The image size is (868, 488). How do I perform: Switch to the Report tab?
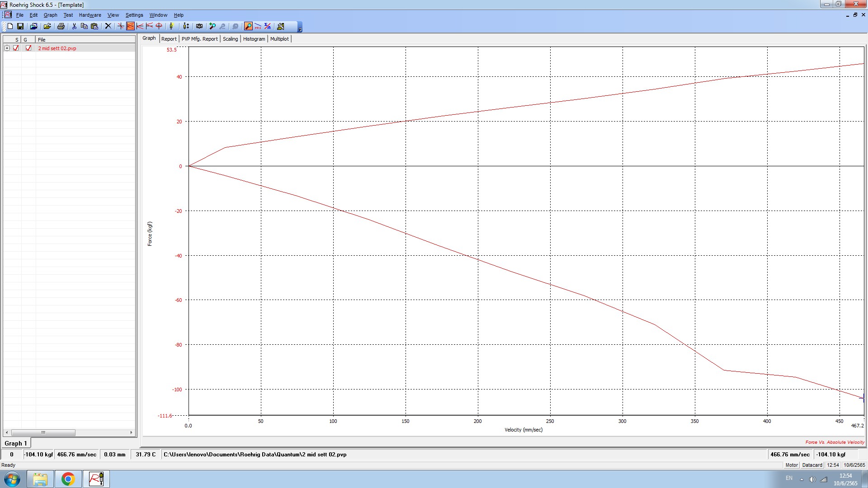pos(169,39)
